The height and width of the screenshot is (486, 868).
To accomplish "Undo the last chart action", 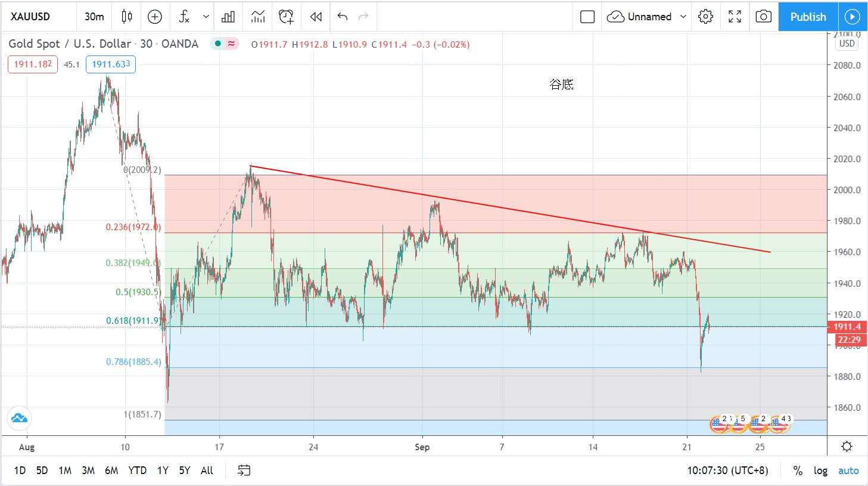I will point(342,17).
